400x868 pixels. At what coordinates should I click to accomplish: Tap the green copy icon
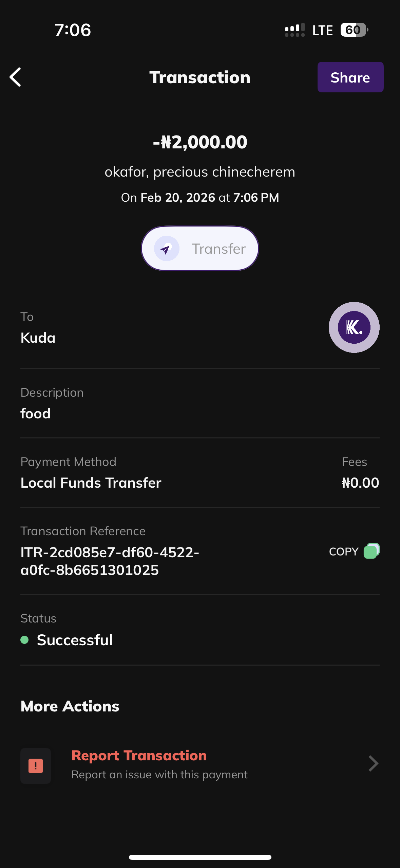point(371,551)
